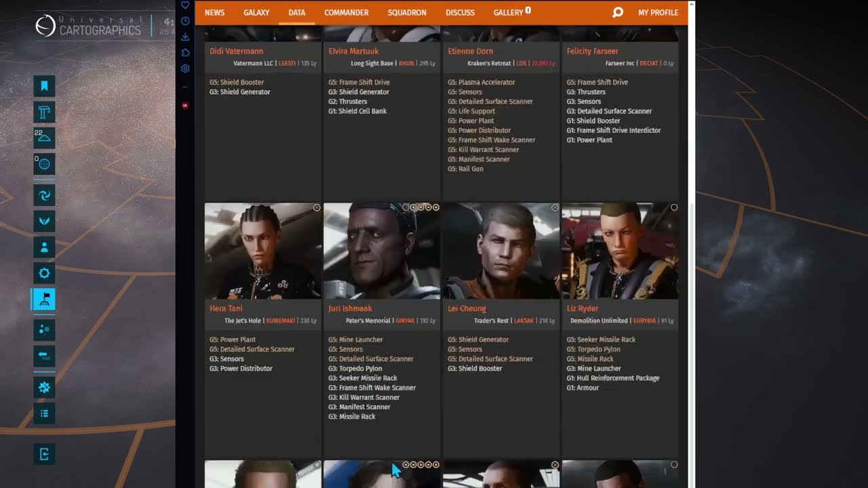Viewport: 868px width, 488px height.
Task: Open Lei Cheung engineer name link
Action: [467, 308]
